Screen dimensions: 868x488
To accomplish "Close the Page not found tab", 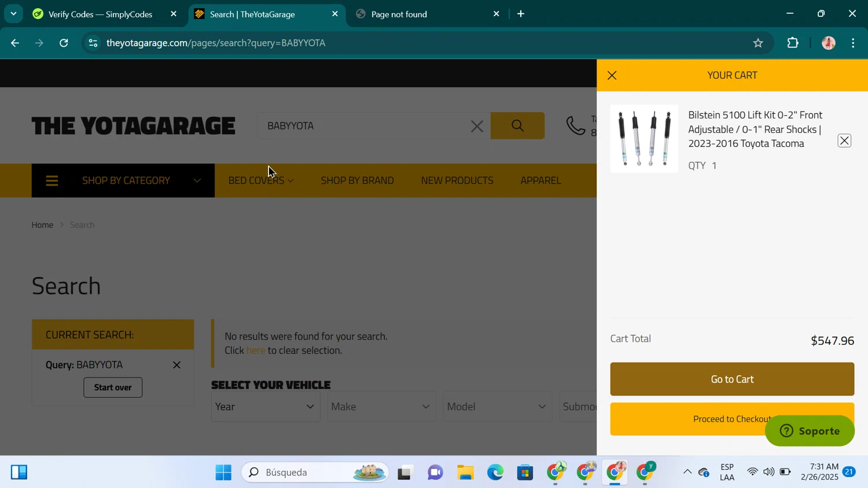I will coord(496,14).
